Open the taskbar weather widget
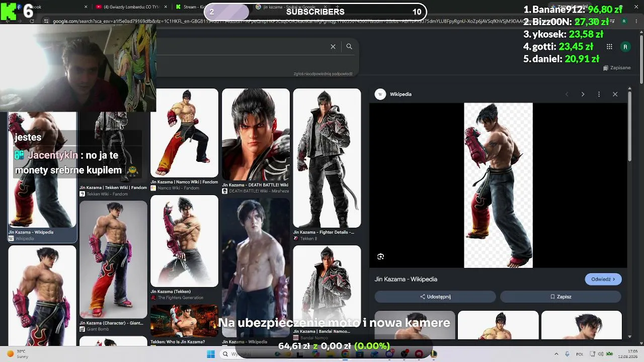Image resolution: width=644 pixels, height=362 pixels. (x=18, y=354)
